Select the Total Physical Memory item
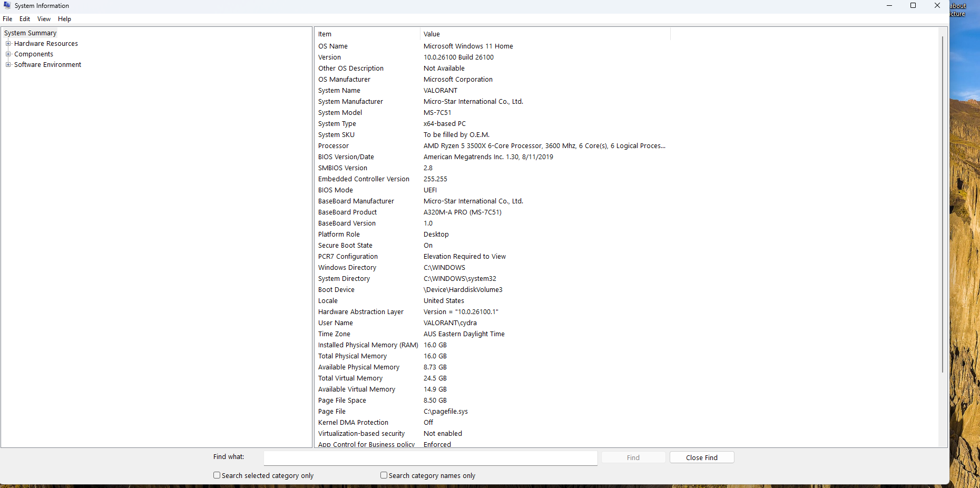Viewport: 980px width, 488px height. (352, 356)
